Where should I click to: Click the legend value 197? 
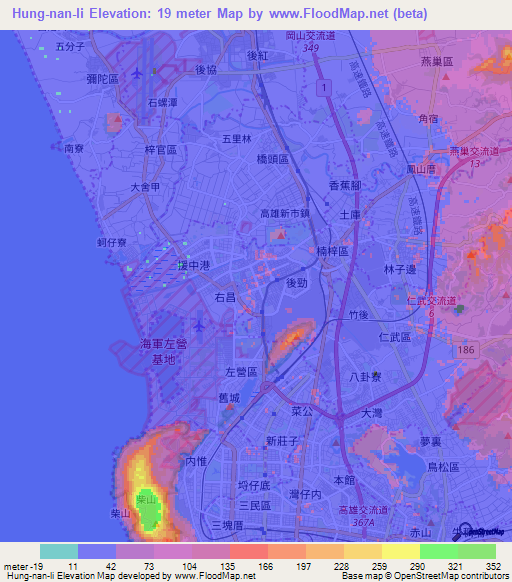(303, 567)
